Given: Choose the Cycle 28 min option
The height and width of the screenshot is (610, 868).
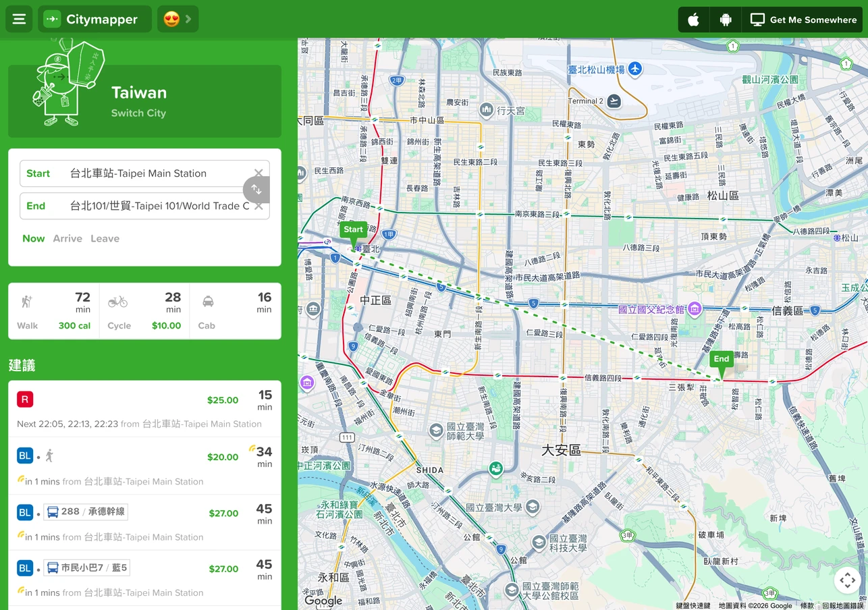Looking at the screenshot, I should (144, 311).
